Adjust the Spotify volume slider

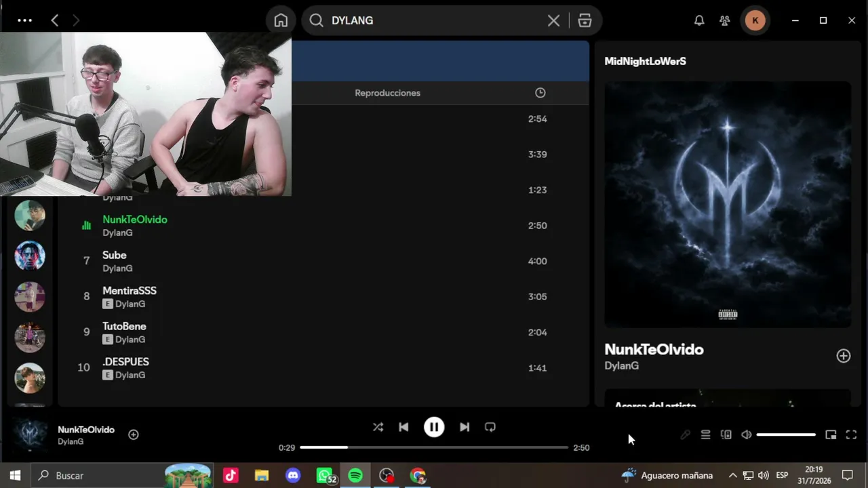click(786, 434)
